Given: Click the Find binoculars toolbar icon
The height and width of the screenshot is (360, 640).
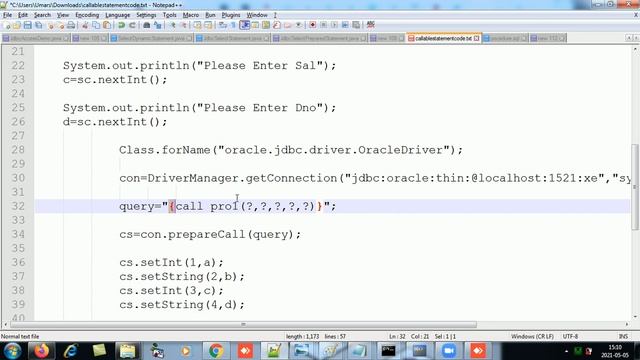Looking at the screenshot, I should 147,25.
